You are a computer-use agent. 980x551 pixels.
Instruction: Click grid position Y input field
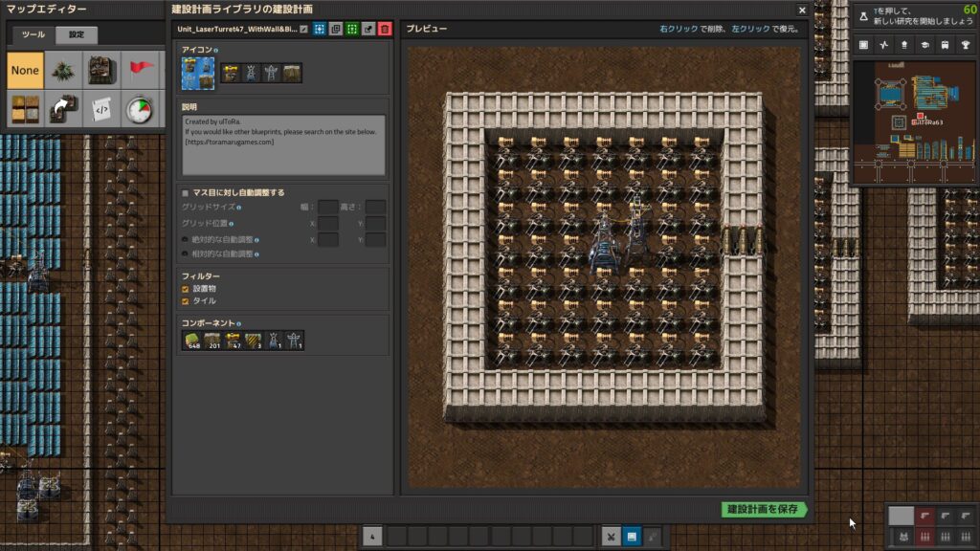(x=375, y=223)
